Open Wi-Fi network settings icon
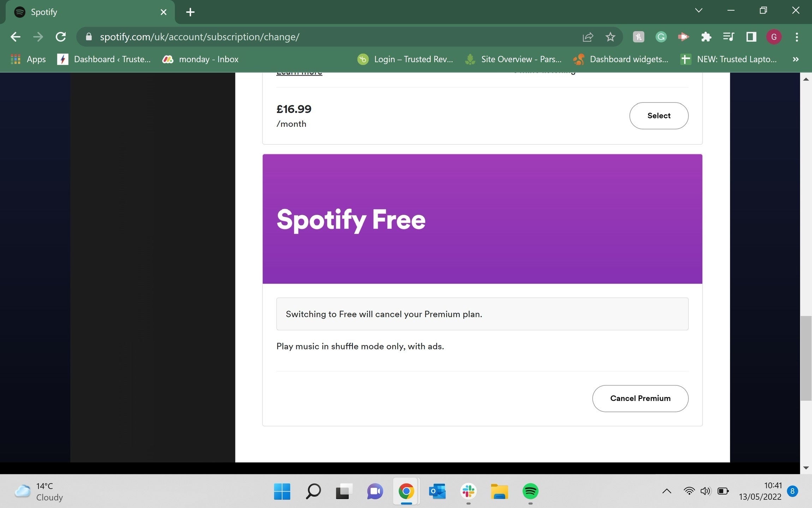The width and height of the screenshot is (812, 508). 689,491
